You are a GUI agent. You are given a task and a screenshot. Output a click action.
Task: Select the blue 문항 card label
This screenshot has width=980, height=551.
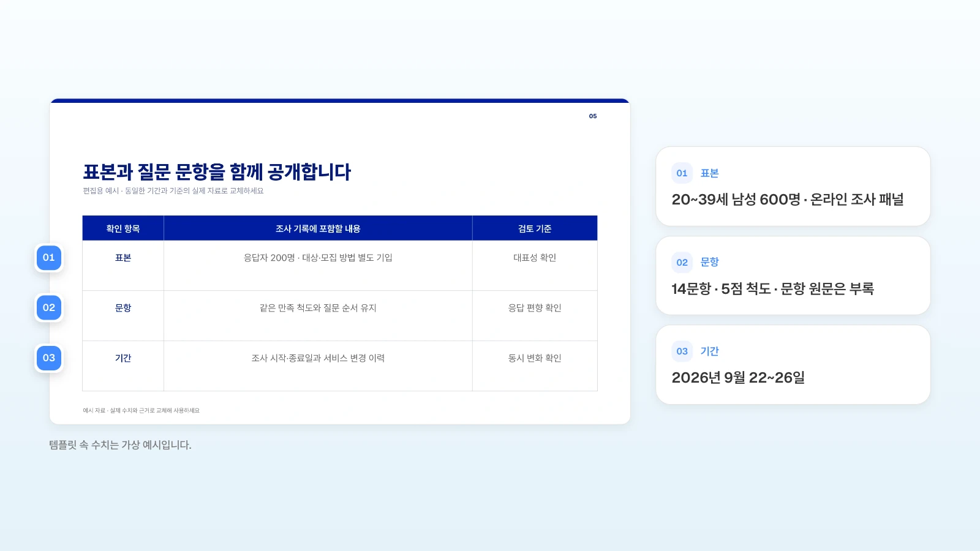tap(709, 262)
